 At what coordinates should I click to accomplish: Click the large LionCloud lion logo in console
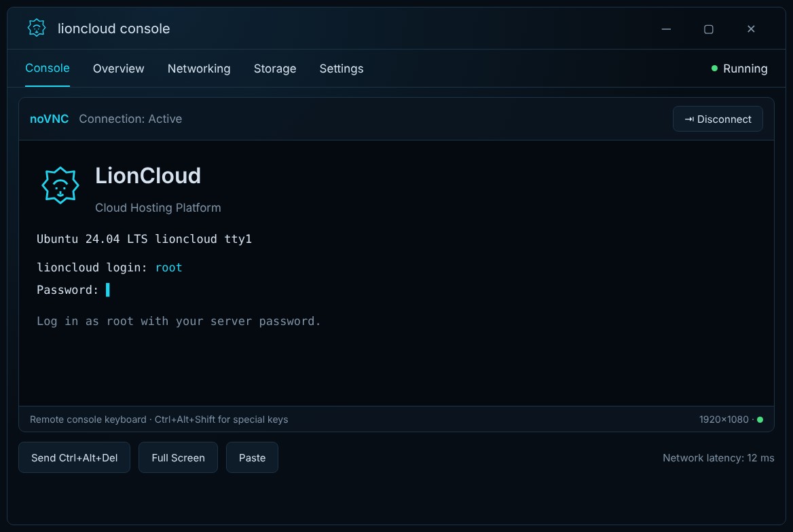60,186
